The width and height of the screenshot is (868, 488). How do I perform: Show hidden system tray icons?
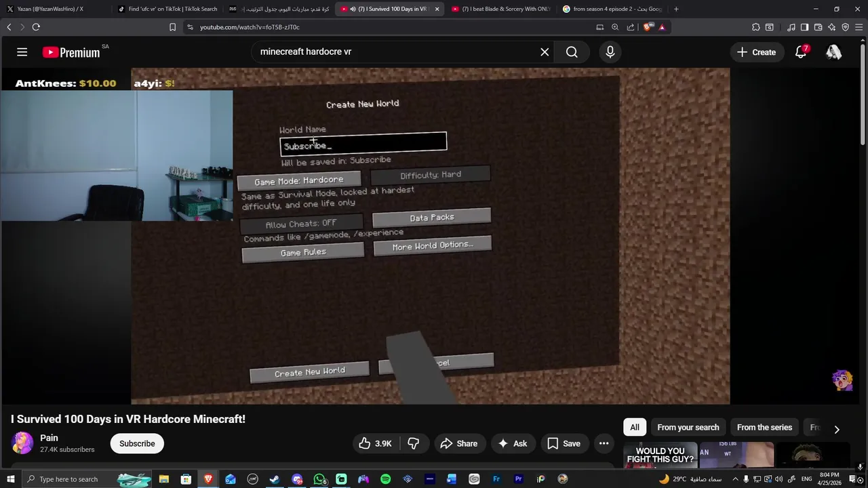coord(735,479)
